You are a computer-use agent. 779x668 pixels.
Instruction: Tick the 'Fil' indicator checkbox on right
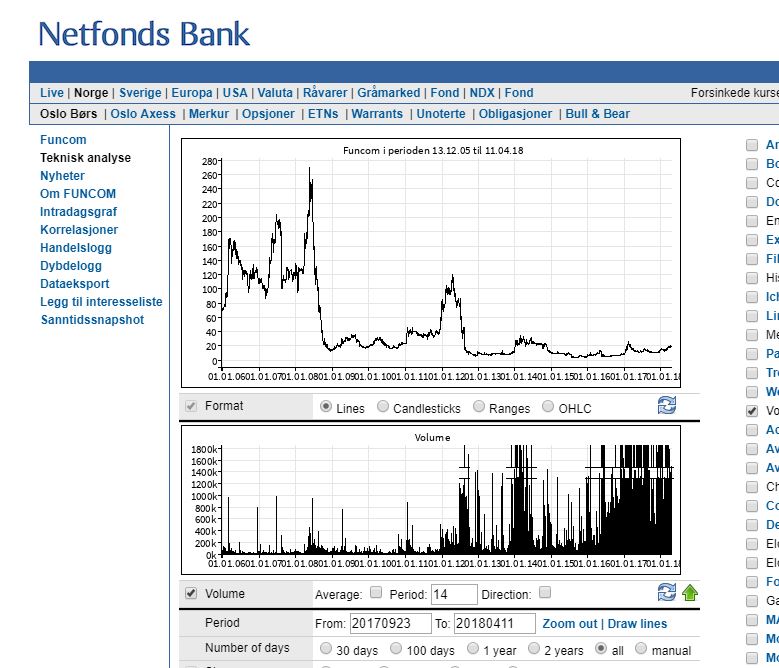(x=752, y=259)
